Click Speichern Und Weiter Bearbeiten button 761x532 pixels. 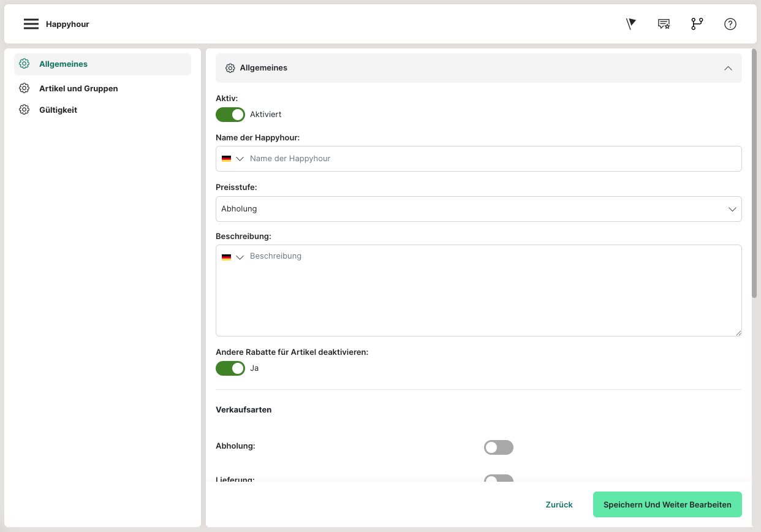click(x=667, y=504)
